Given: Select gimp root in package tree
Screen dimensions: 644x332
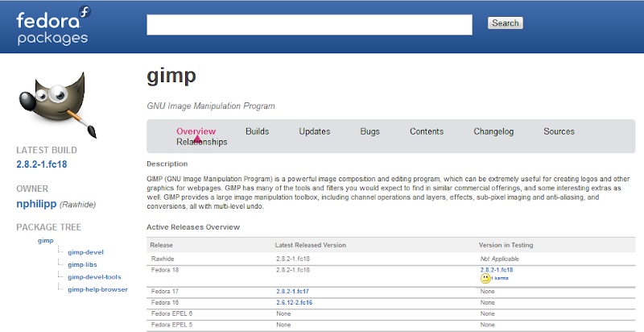Looking at the screenshot, I should click(46, 241).
